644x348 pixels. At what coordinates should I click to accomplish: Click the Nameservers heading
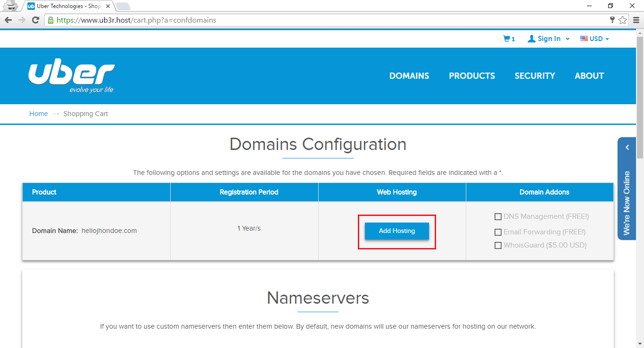(x=318, y=298)
